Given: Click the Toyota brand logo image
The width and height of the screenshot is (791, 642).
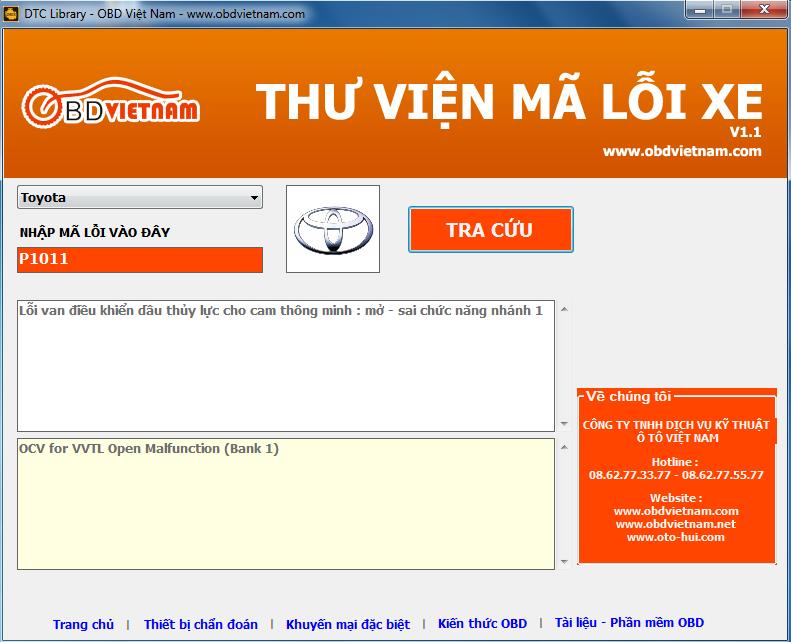Looking at the screenshot, I should click(x=333, y=229).
